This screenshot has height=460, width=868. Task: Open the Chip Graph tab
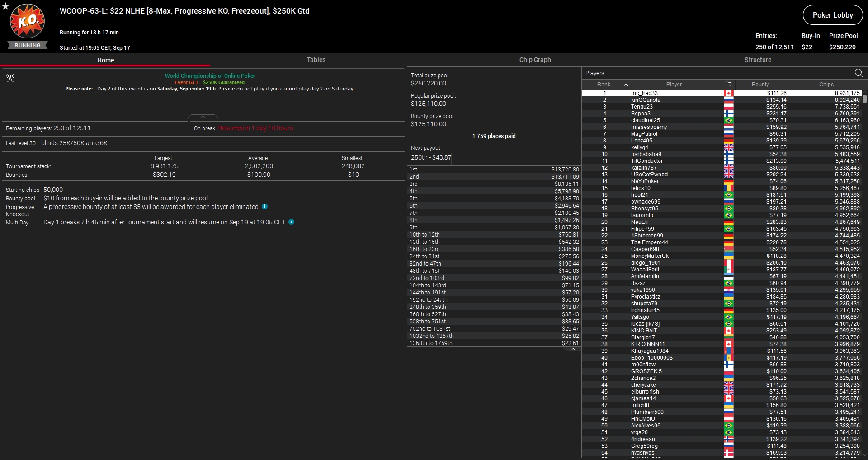coord(535,60)
